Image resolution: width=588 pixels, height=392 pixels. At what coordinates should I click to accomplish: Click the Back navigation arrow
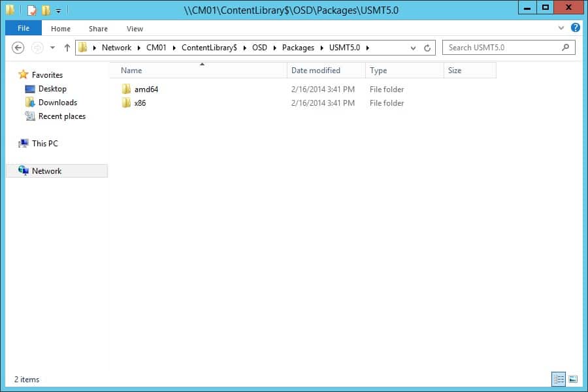point(18,47)
